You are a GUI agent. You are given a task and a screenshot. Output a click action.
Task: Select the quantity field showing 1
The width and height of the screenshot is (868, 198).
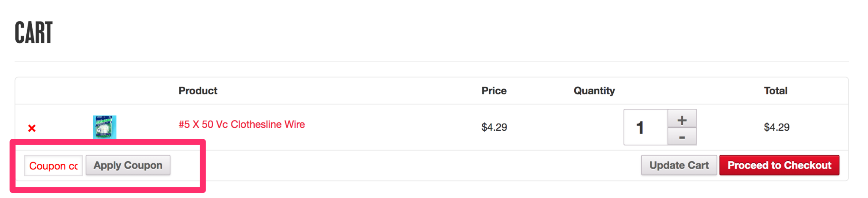(646, 127)
